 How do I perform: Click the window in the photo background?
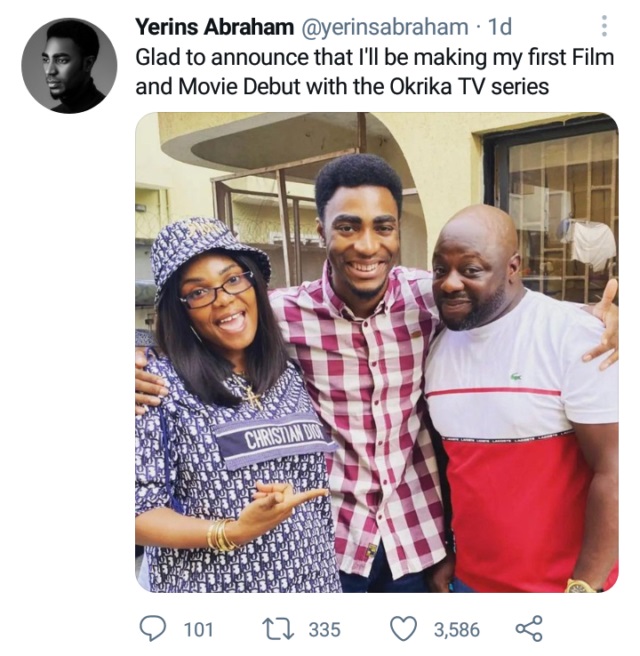[562, 210]
